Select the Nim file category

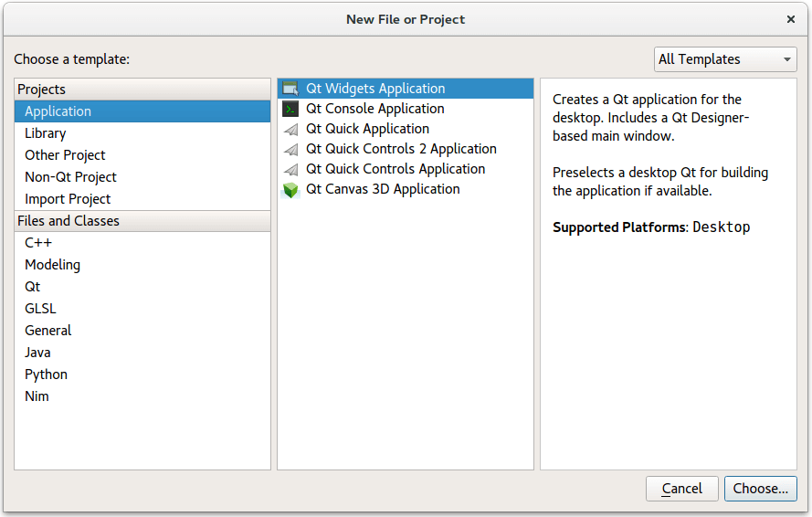pyautogui.click(x=37, y=396)
